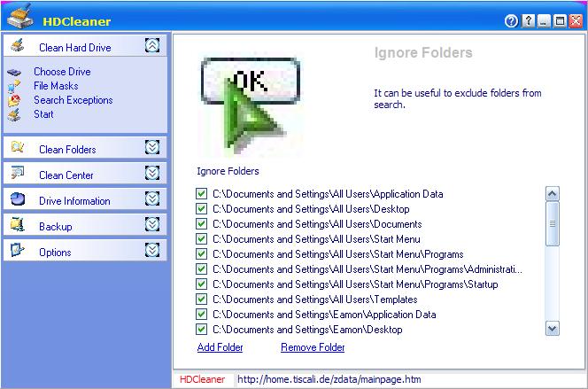The height and width of the screenshot is (389, 588).
Task: Select Start under Clean Hard Drive
Action: (x=43, y=114)
